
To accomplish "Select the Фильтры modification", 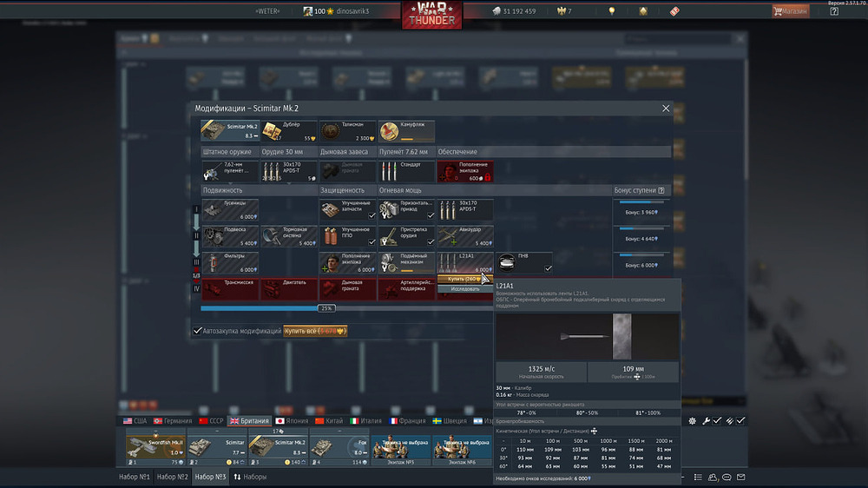I will pyautogui.click(x=230, y=263).
